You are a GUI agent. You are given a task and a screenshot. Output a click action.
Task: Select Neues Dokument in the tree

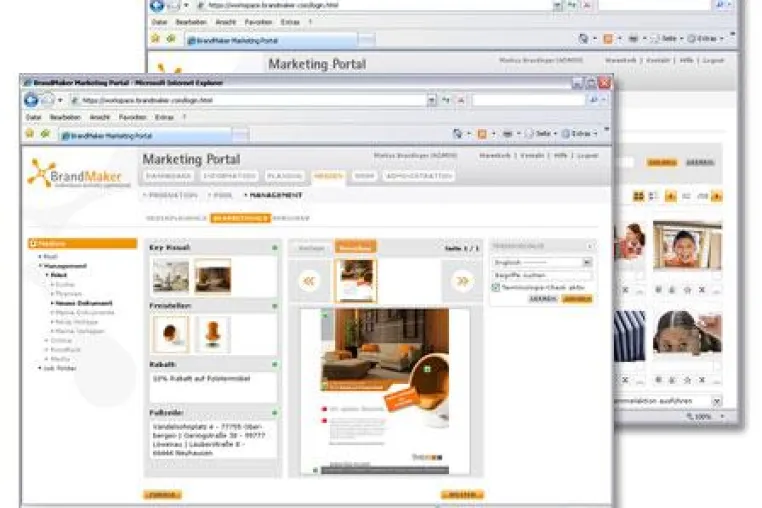click(84, 303)
